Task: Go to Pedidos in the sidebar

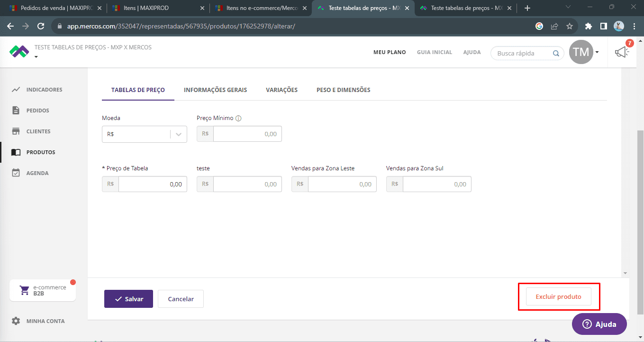Action: (37, 111)
